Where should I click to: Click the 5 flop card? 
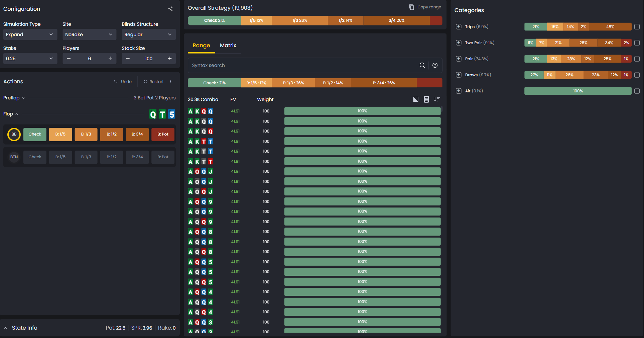[x=172, y=114]
